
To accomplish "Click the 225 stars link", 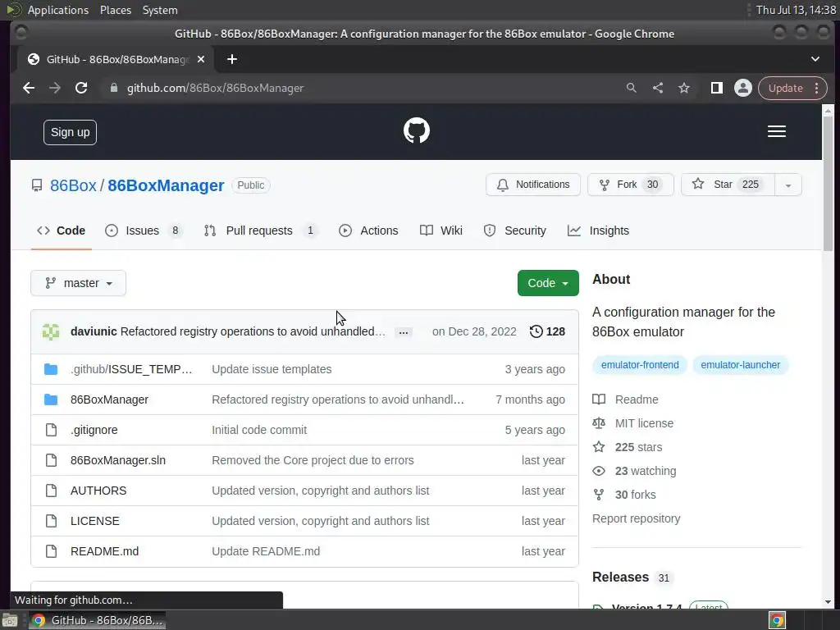I will tap(628, 447).
